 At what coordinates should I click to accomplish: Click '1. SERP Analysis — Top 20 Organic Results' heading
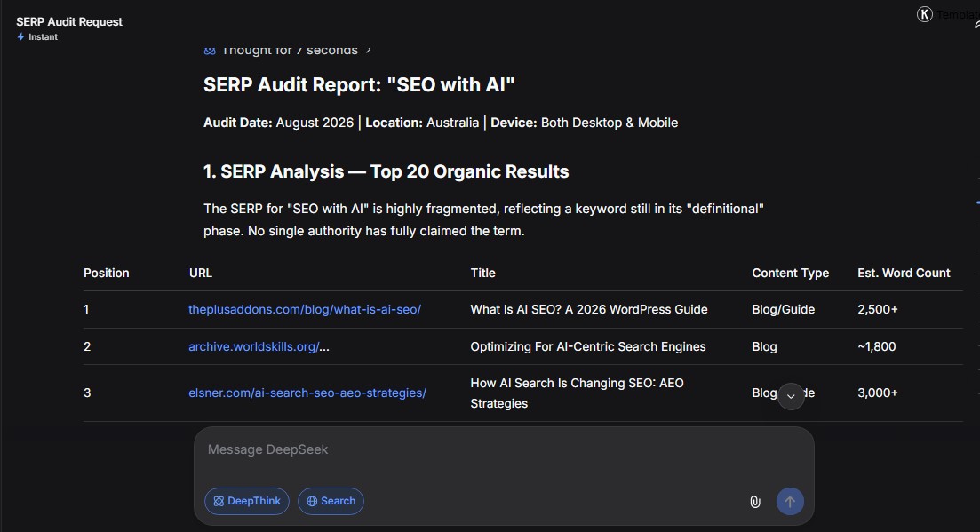point(386,171)
